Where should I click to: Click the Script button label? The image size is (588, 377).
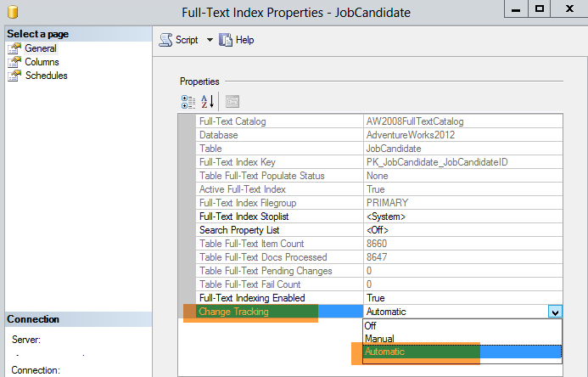click(x=187, y=40)
